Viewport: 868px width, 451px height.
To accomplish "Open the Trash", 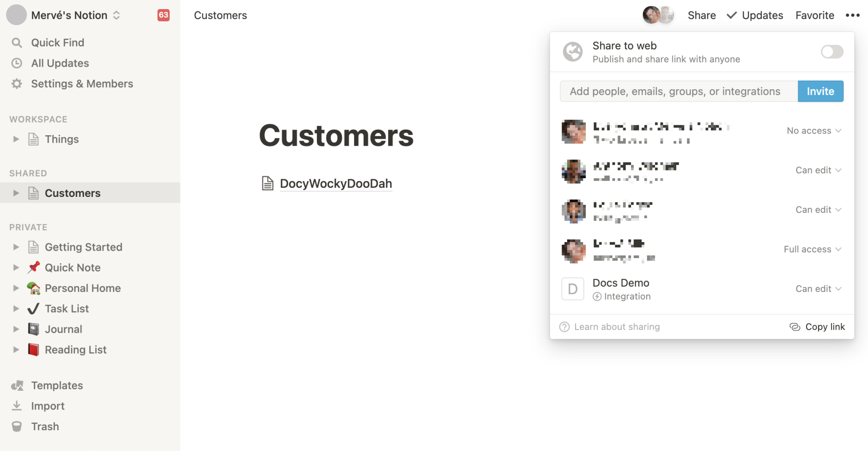I will click(45, 426).
